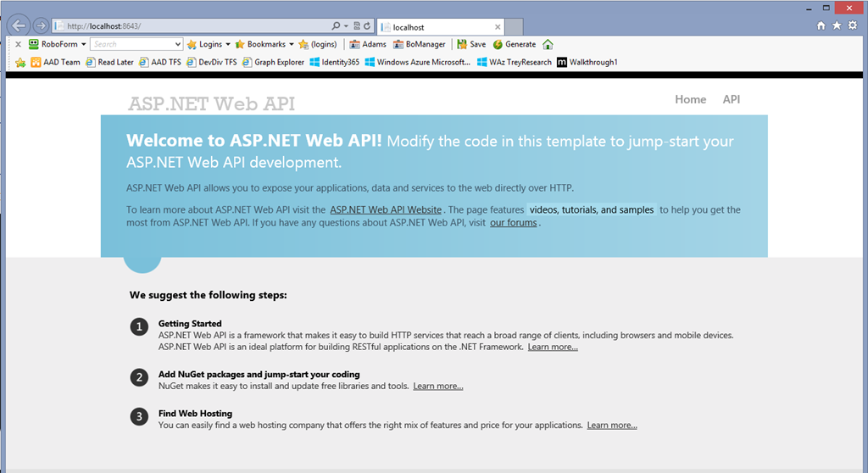Open the Read Later favorite
This screenshot has width=868, height=473.
click(109, 62)
